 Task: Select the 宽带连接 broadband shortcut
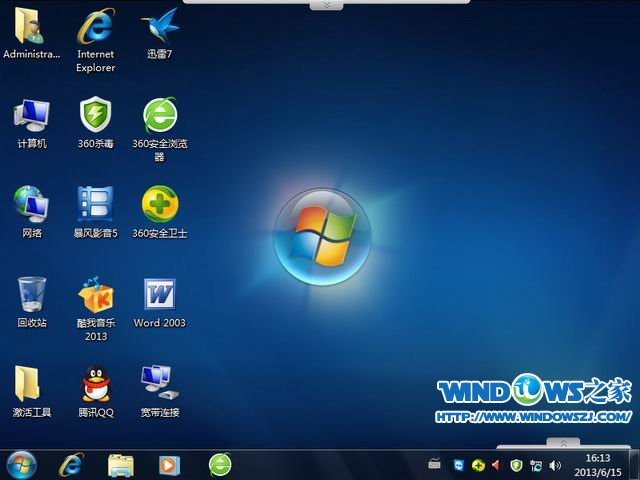(x=160, y=382)
